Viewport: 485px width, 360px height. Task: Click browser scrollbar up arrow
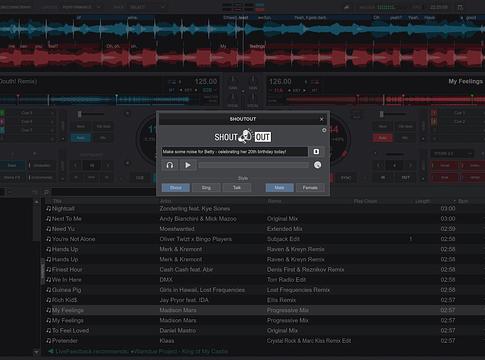click(x=36, y=202)
